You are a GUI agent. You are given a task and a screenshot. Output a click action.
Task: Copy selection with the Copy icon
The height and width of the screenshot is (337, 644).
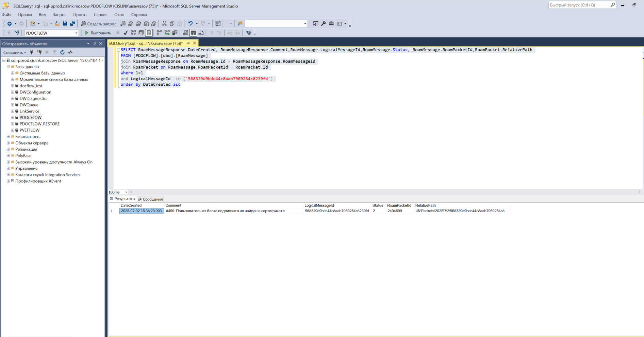tap(172, 23)
